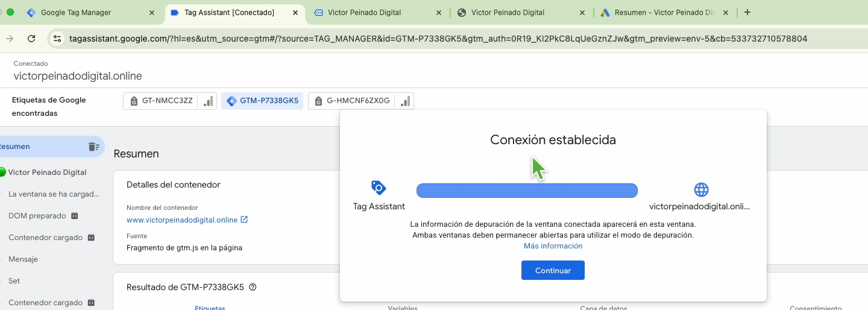The width and height of the screenshot is (868, 310).
Task: Open bar chart icon beside G-HMCNF6ZX0G
Action: pos(406,101)
